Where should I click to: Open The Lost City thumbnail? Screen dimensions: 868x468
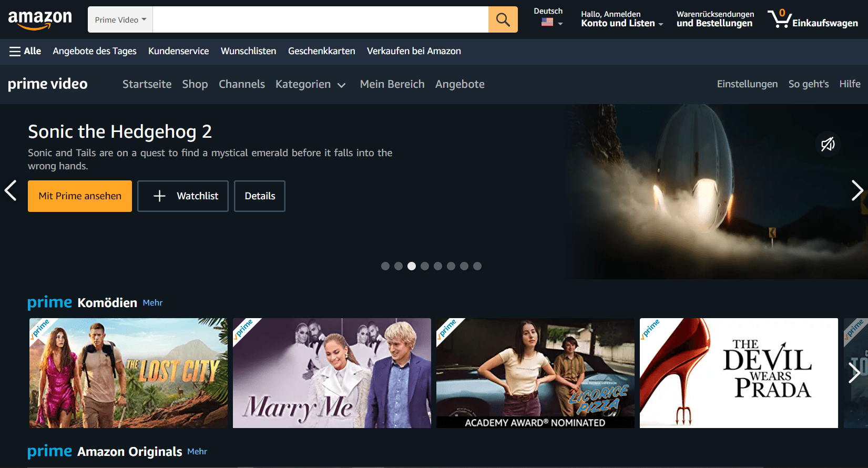(x=128, y=373)
